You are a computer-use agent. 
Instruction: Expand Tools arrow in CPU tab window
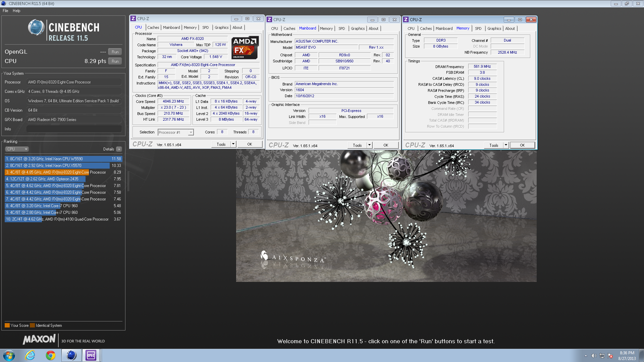click(233, 144)
